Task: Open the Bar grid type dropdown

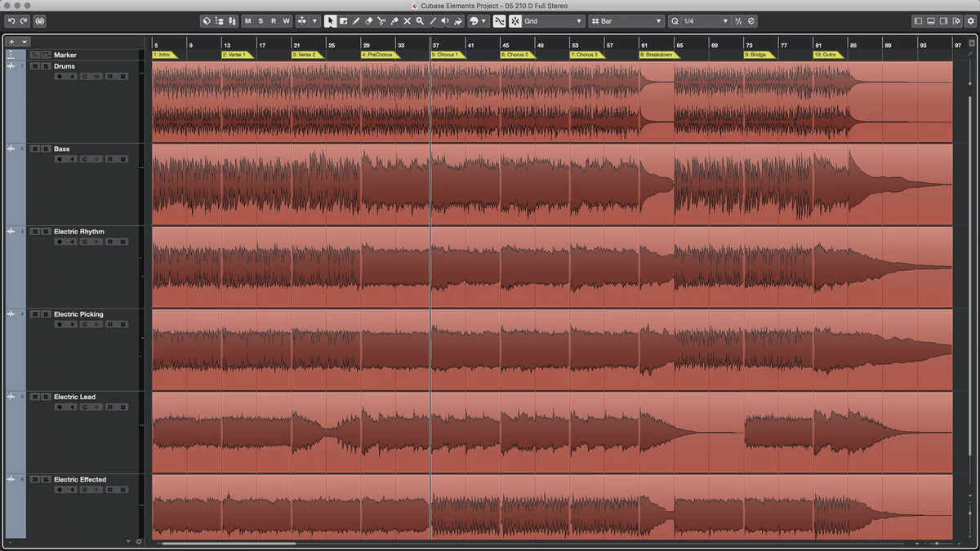Action: (x=626, y=21)
